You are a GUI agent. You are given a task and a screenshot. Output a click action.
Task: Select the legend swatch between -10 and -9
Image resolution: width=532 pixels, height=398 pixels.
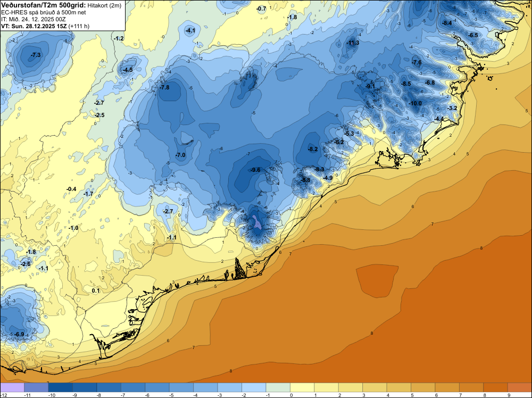61,387
